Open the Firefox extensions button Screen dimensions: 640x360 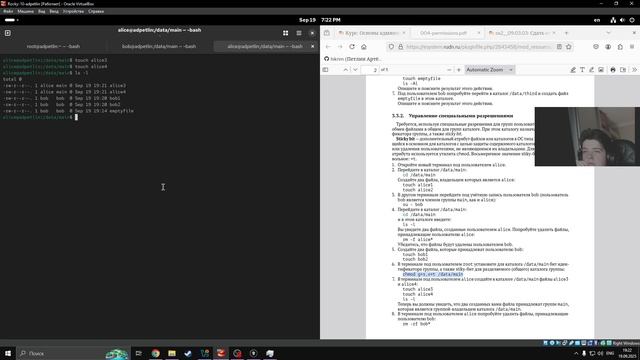(x=620, y=47)
